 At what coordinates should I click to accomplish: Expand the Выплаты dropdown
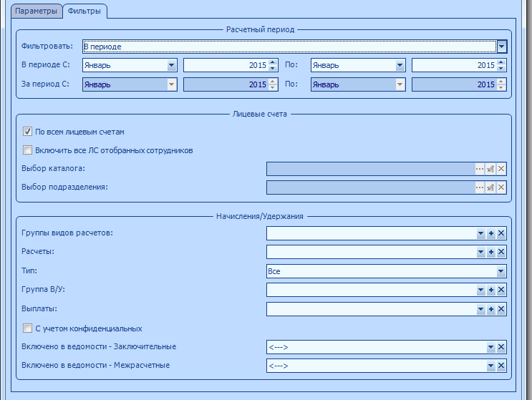[480, 309]
